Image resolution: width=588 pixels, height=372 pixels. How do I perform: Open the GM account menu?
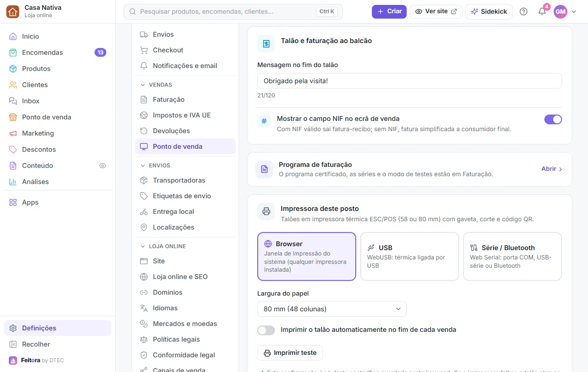tap(565, 12)
